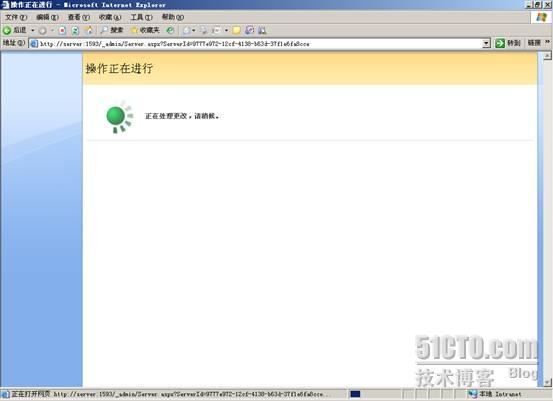Open the 帮助 (Help) menu
Screen dimensions: 553x401
click(173, 17)
